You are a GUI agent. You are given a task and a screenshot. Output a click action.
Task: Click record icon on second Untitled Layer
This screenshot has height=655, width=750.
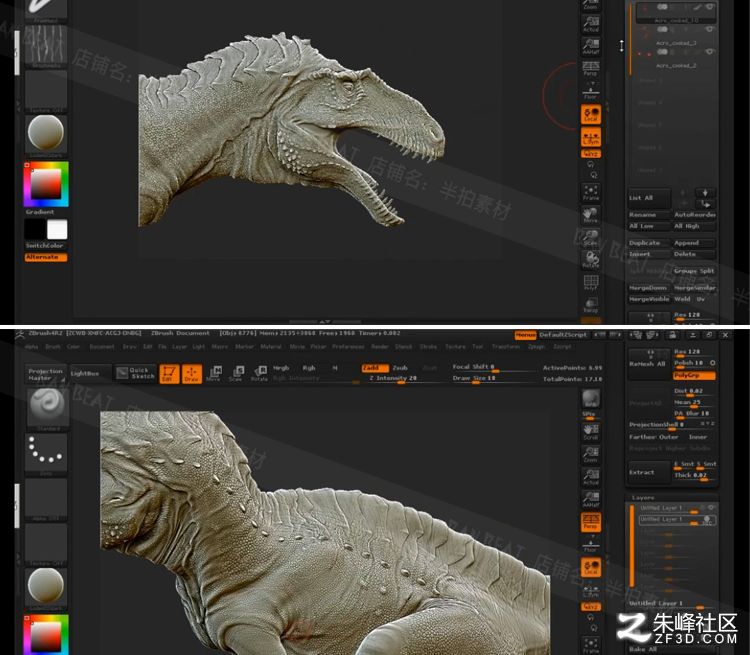[x=707, y=520]
